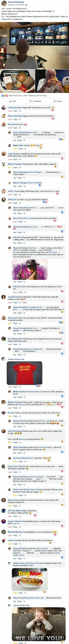
Task: Click the reaction icons beside Attila Feher-holan
Action: pos(4,96)
